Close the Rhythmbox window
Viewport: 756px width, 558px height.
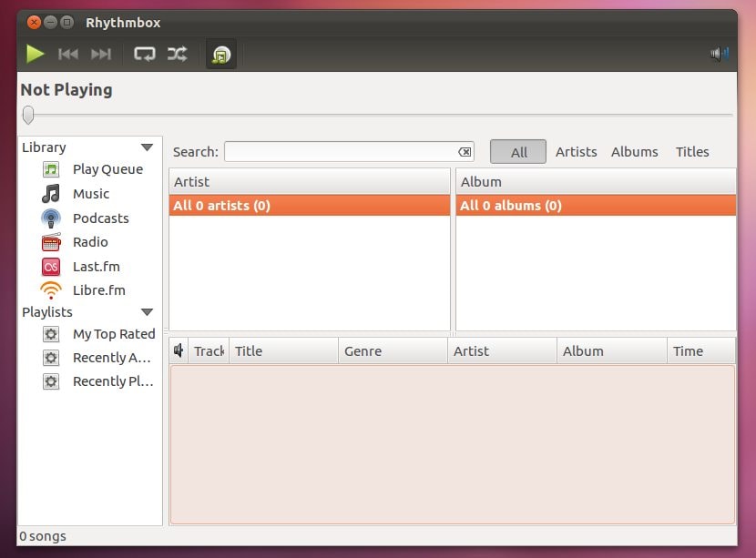pyautogui.click(x=34, y=22)
